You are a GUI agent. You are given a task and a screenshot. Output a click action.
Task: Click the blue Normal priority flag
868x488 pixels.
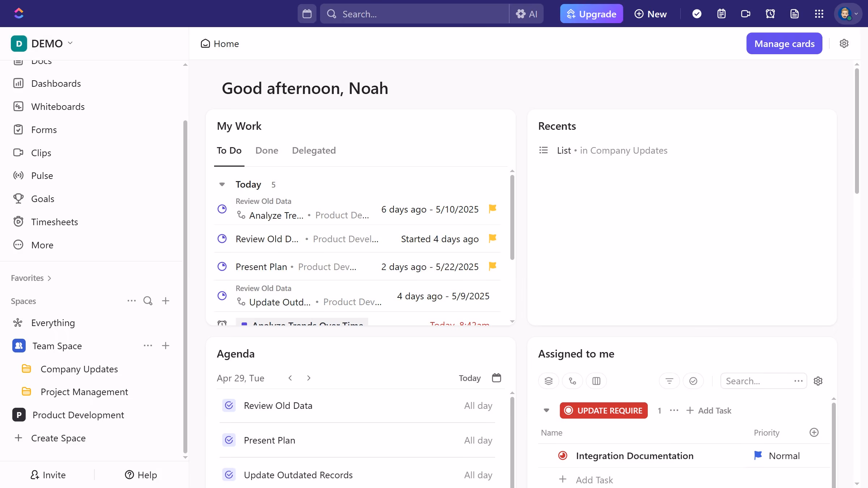[x=758, y=455]
